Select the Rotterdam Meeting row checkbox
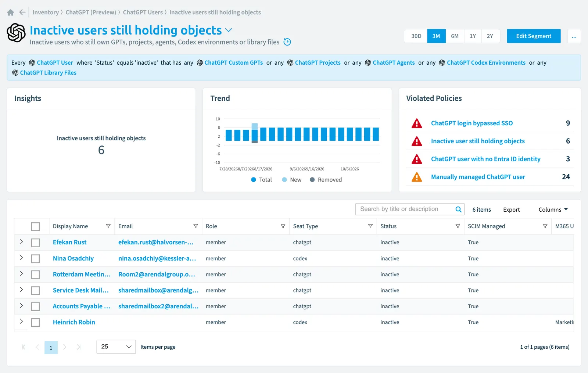This screenshot has width=588, height=373. click(x=35, y=275)
